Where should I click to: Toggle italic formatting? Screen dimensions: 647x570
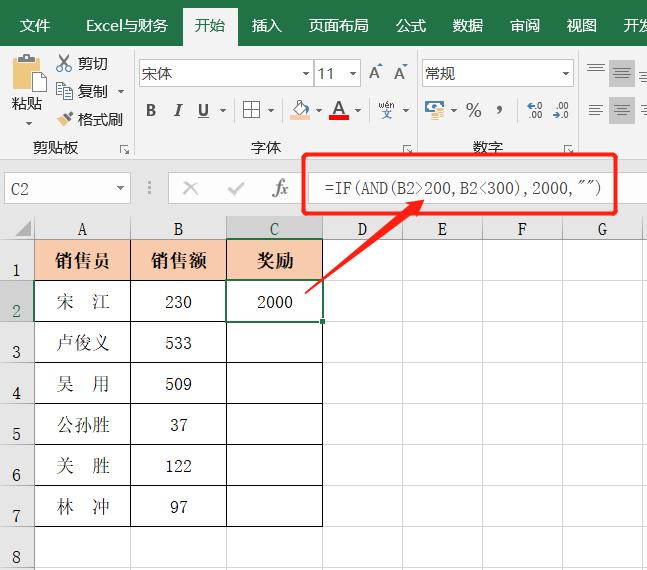point(178,110)
